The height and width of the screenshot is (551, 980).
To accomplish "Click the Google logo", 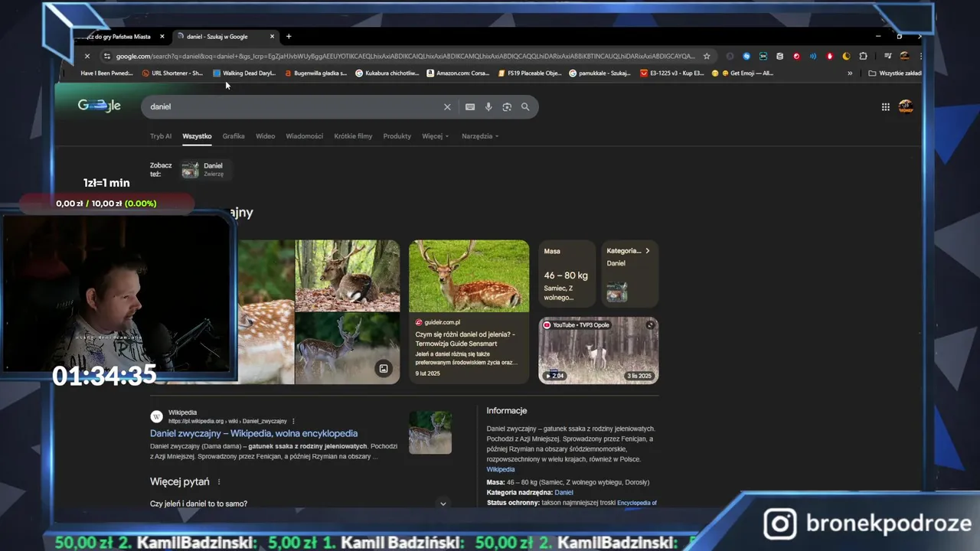I will [x=100, y=106].
